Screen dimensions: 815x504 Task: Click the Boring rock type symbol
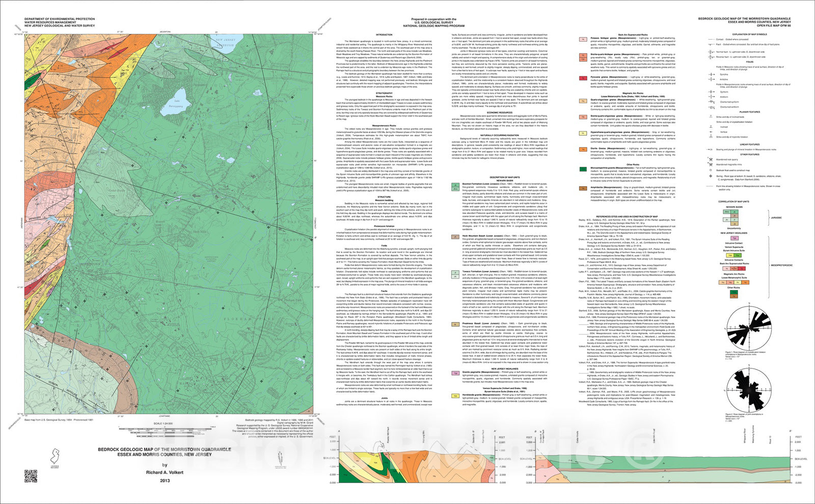point(710,176)
